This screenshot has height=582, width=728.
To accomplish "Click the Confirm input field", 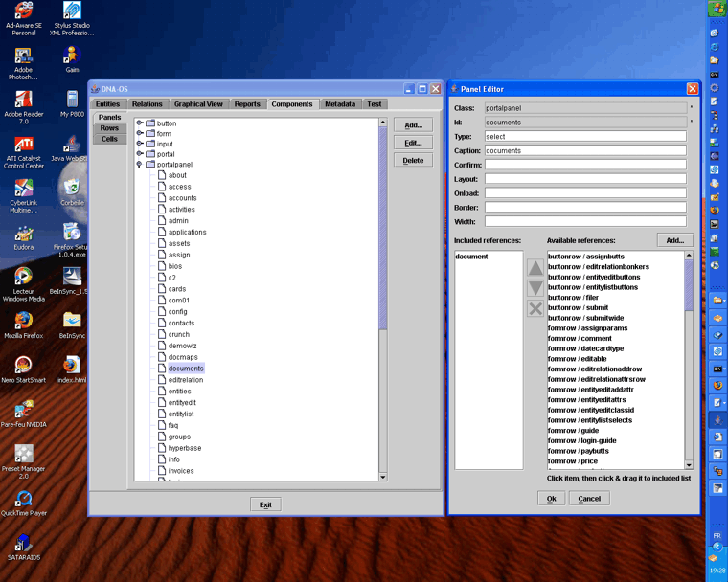I will click(x=585, y=165).
